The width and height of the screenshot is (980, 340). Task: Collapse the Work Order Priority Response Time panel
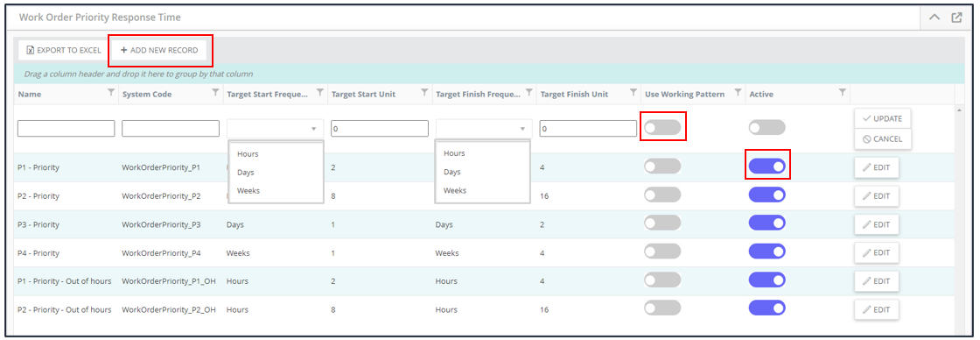click(934, 18)
